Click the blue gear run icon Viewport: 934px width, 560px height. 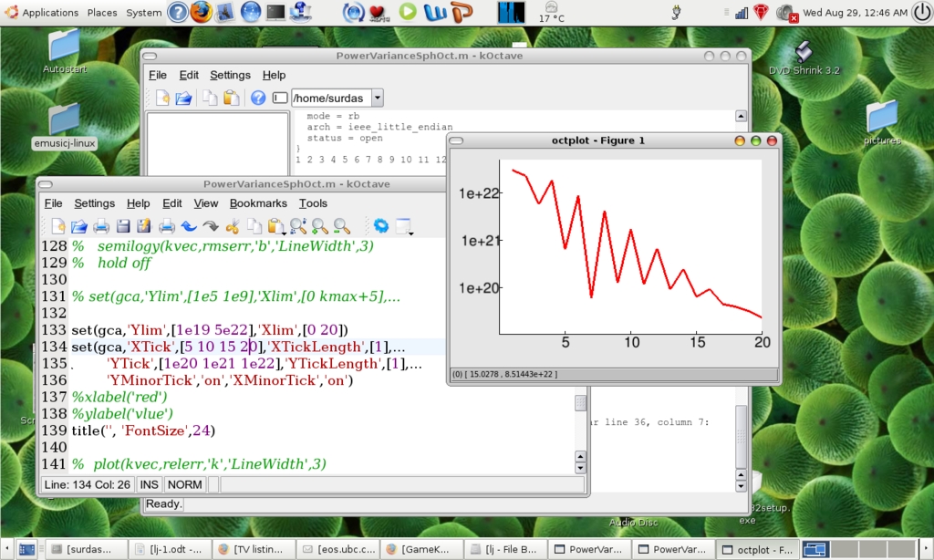380,226
